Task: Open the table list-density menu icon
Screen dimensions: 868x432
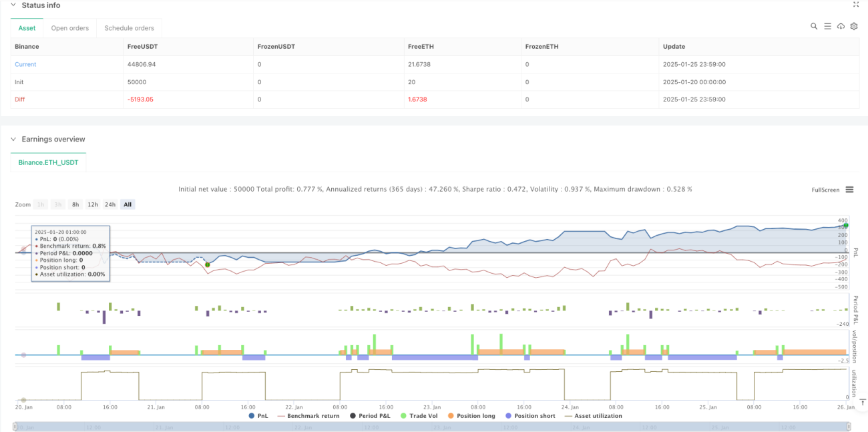Action: [x=827, y=26]
